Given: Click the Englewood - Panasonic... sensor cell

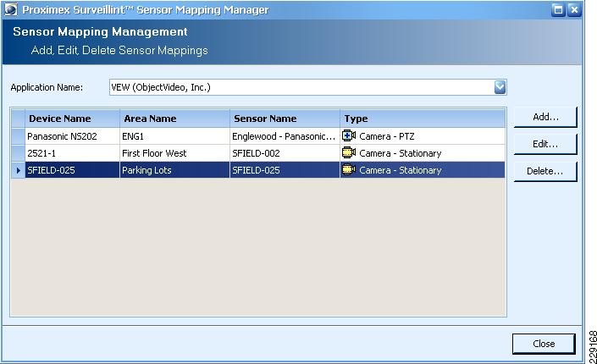Looking at the screenshot, I should pyautogui.click(x=285, y=136).
